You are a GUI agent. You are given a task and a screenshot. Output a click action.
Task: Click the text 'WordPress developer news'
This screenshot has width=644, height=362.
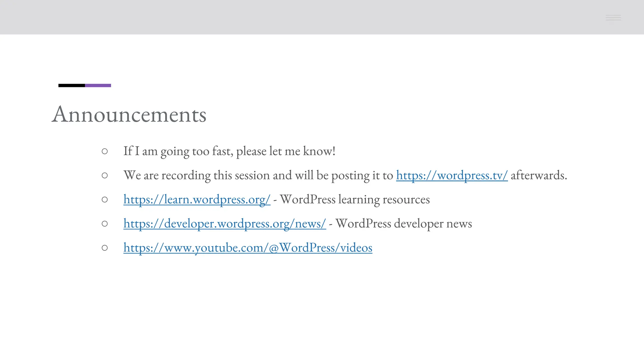[x=404, y=224]
